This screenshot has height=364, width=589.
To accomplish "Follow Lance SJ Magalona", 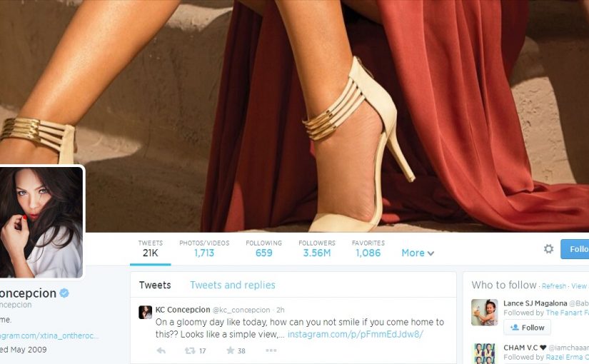I will (x=527, y=327).
